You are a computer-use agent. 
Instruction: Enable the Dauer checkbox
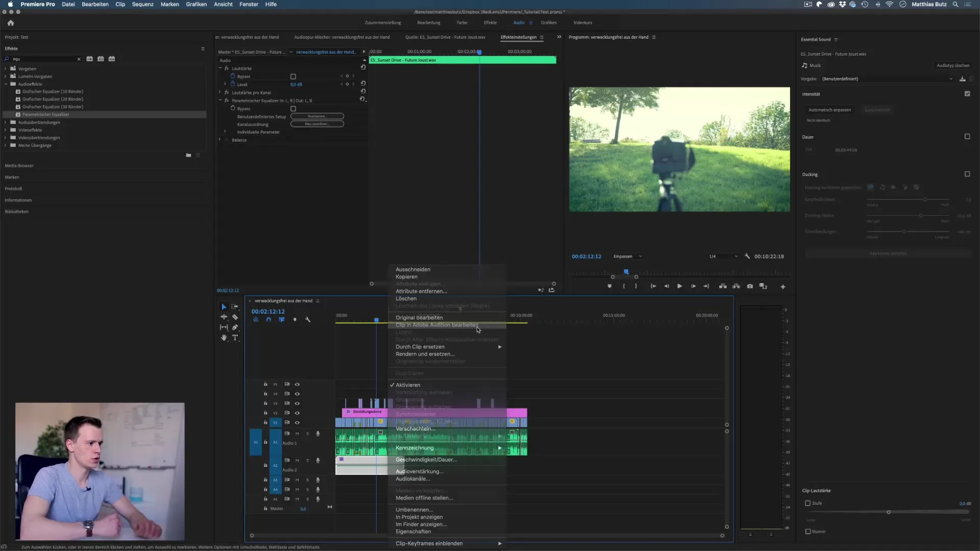pos(967,137)
